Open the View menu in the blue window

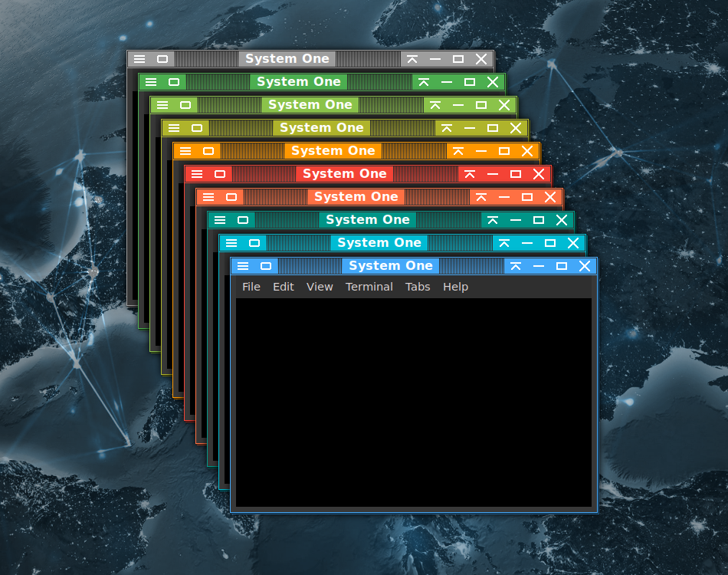click(320, 287)
